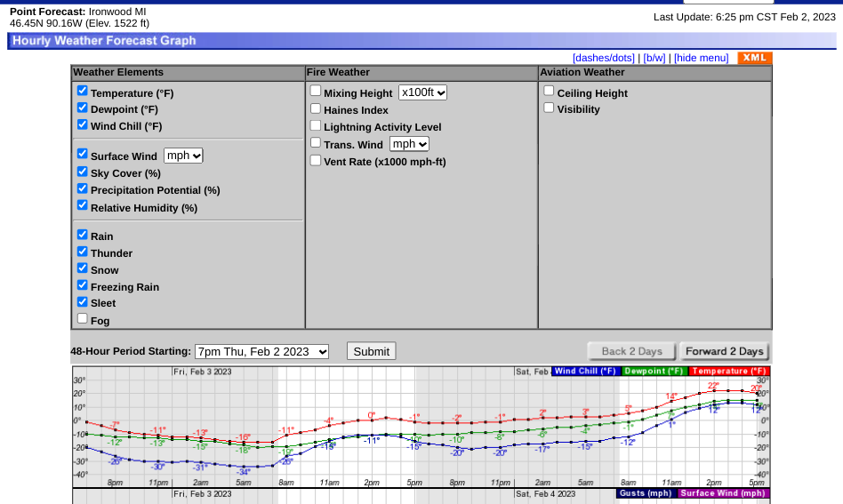Enable the Fog checkbox
This screenshot has height=504, width=843.
(x=83, y=318)
